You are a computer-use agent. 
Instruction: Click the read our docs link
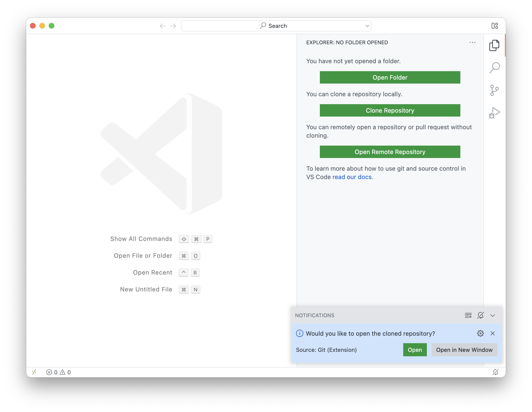[x=352, y=177]
